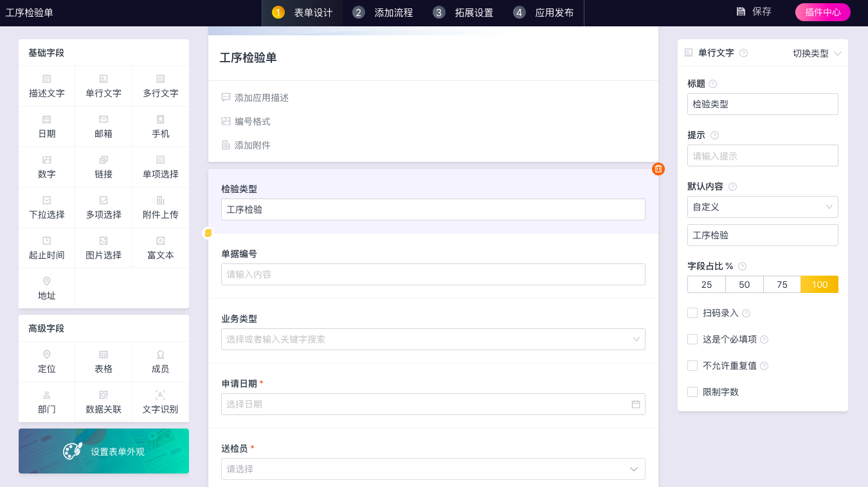Delete the 检验类型 field via trash icon
Screen dimensions: 868x487
658,169
